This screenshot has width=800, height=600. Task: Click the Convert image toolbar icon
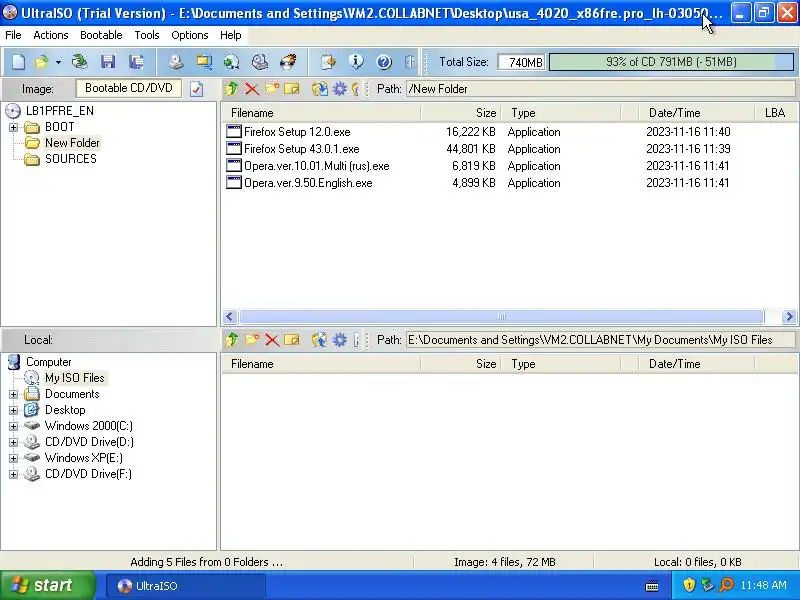(232, 62)
